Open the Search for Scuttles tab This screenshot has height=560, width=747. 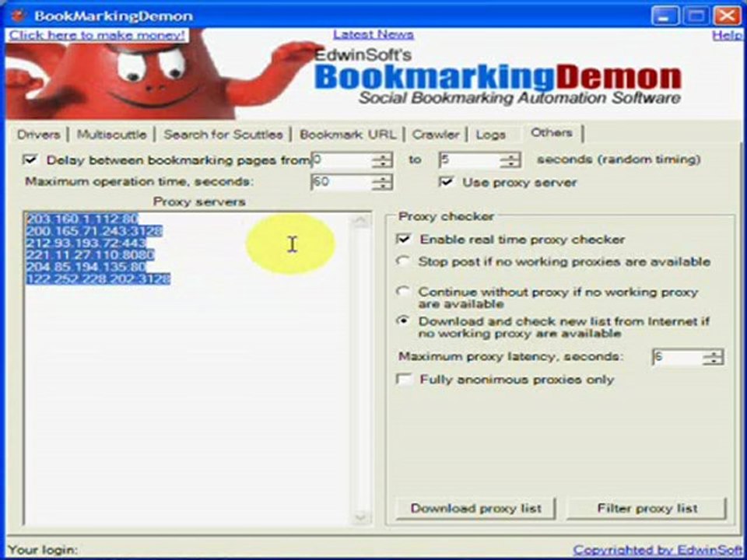tap(223, 135)
